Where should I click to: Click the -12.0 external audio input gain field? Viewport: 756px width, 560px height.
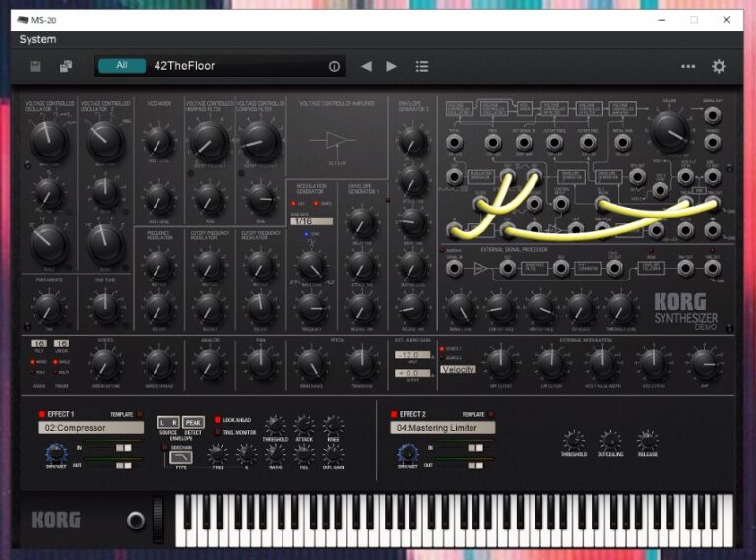coord(412,355)
